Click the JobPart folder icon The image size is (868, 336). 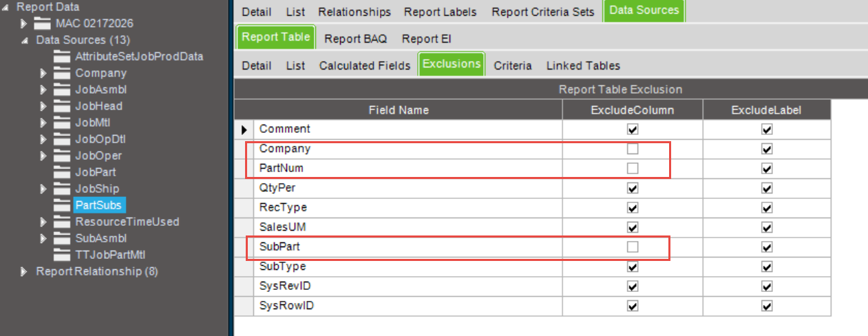click(63, 172)
